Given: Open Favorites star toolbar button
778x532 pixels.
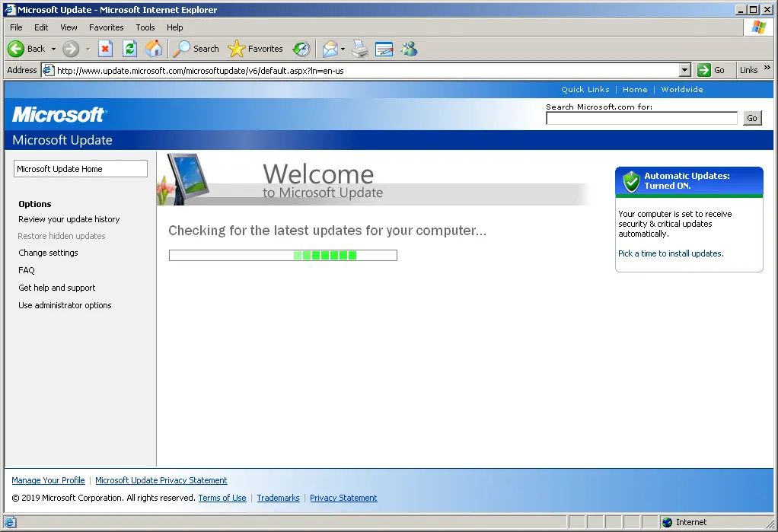Looking at the screenshot, I should coord(256,49).
